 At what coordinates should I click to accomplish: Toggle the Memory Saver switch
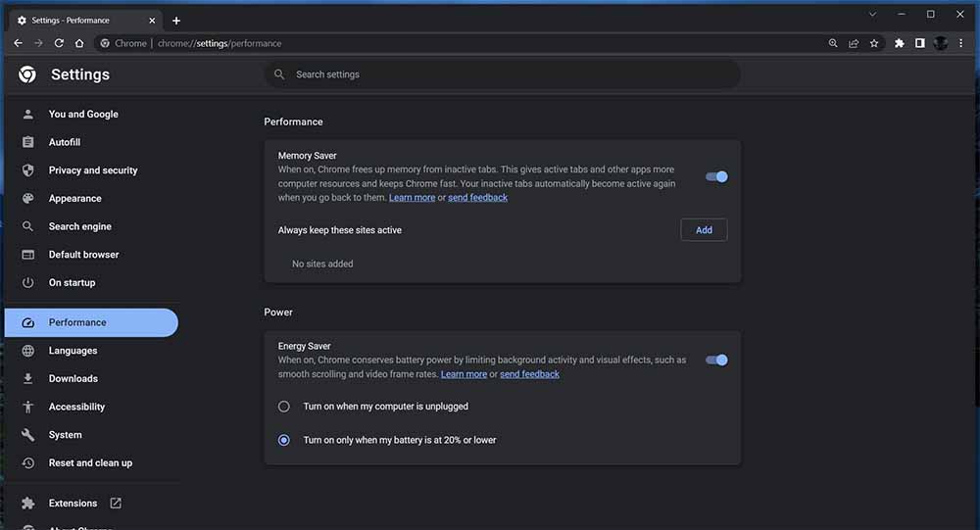click(716, 177)
